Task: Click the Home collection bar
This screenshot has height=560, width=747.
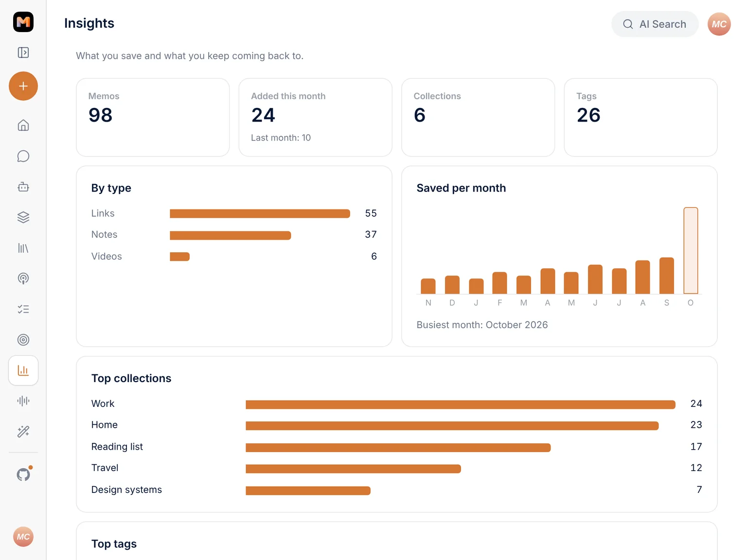Action: coord(452,426)
